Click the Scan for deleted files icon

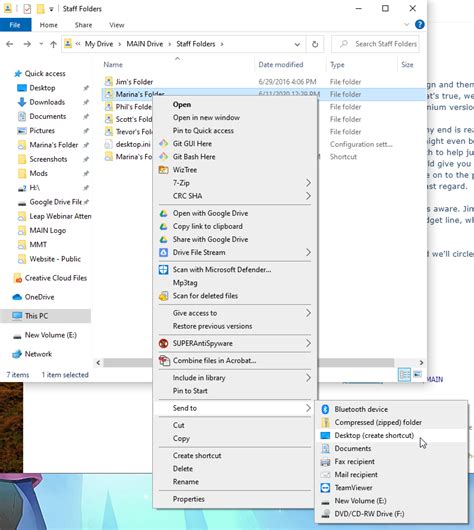click(164, 296)
